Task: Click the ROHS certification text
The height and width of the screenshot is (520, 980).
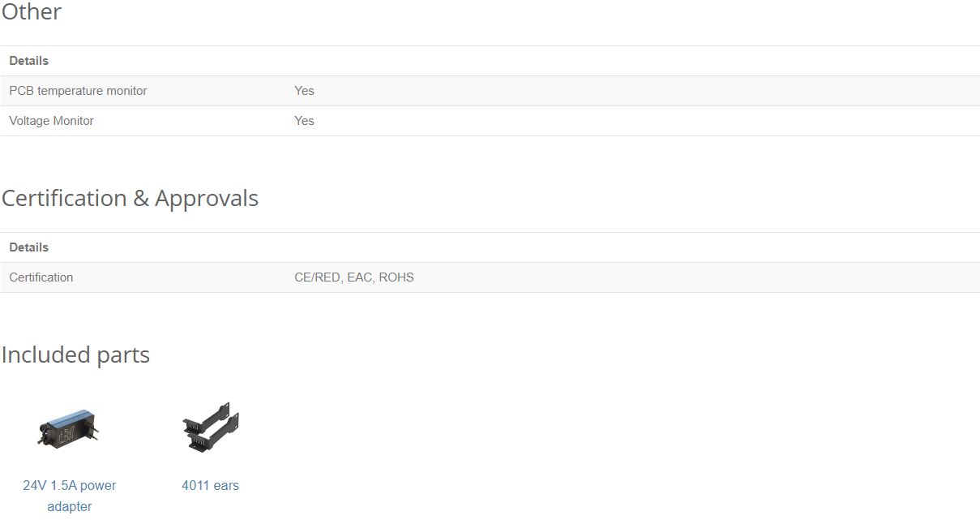Action: tap(396, 277)
